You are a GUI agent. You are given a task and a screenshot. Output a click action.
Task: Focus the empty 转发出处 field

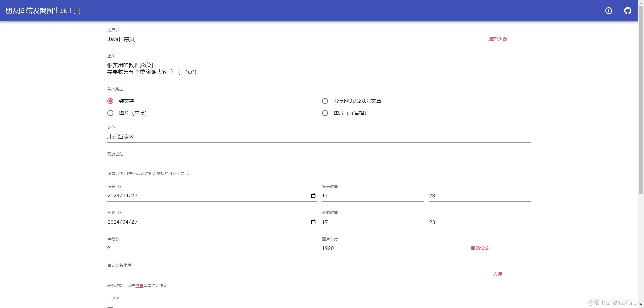pos(319,163)
